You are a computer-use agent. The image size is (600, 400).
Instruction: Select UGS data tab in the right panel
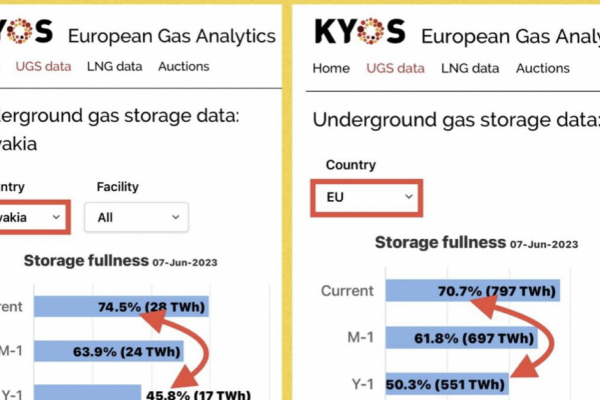coord(395,68)
